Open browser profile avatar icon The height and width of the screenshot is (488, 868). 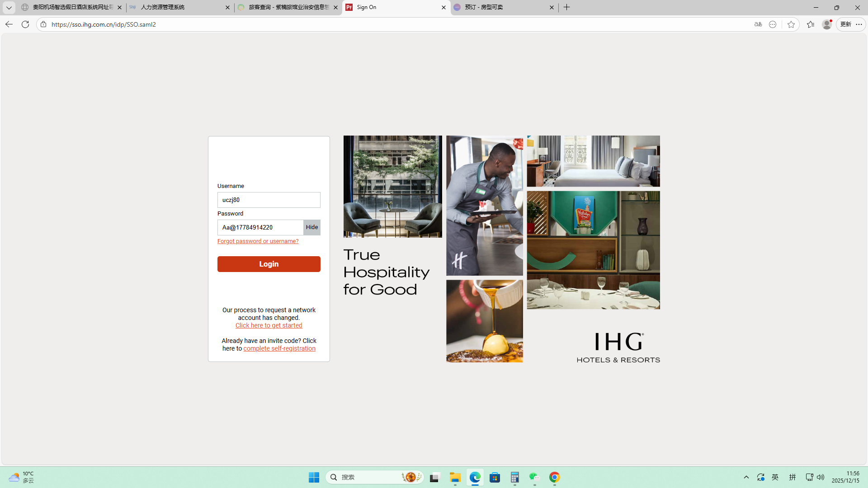[x=826, y=24]
